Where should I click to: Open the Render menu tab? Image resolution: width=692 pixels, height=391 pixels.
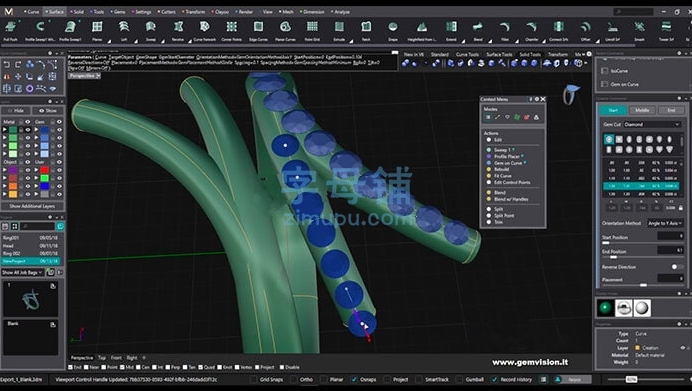[244, 12]
